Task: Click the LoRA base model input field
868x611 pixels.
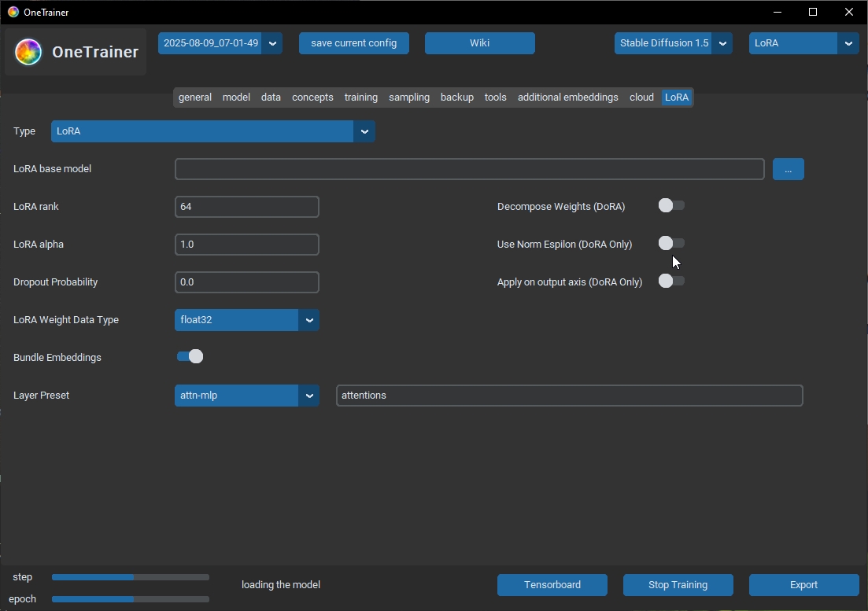Action: pos(470,169)
